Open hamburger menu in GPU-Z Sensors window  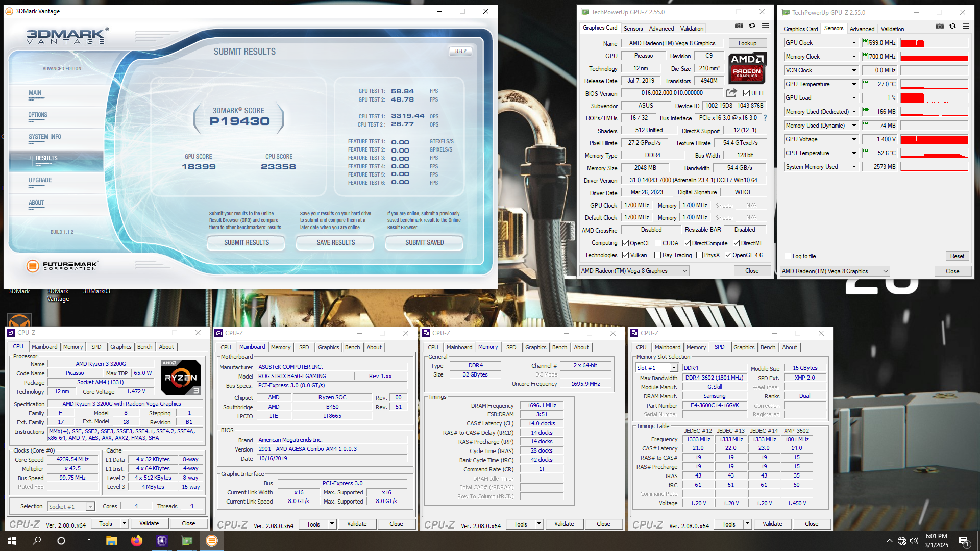coord(966,26)
